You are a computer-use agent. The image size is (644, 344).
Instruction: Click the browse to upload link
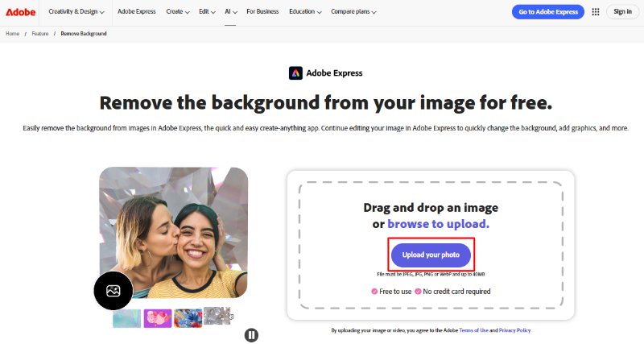[438, 224]
